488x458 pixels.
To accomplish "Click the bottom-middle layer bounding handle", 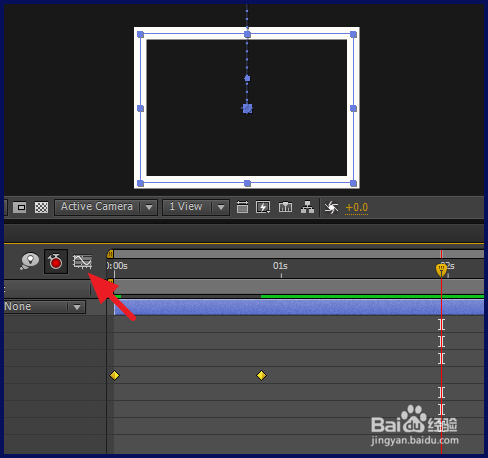I will pos(247,183).
